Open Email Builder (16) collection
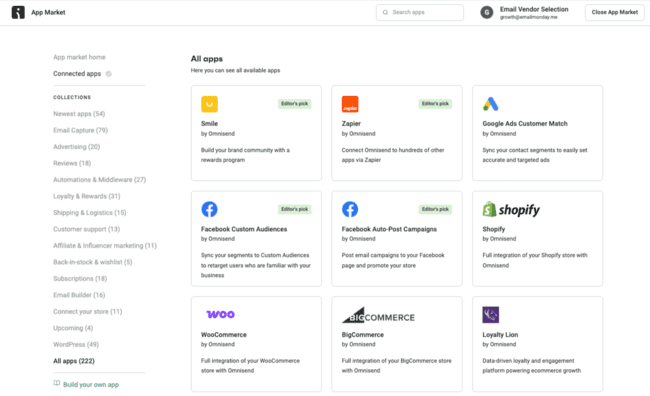This screenshot has height=396, width=650. [x=79, y=295]
